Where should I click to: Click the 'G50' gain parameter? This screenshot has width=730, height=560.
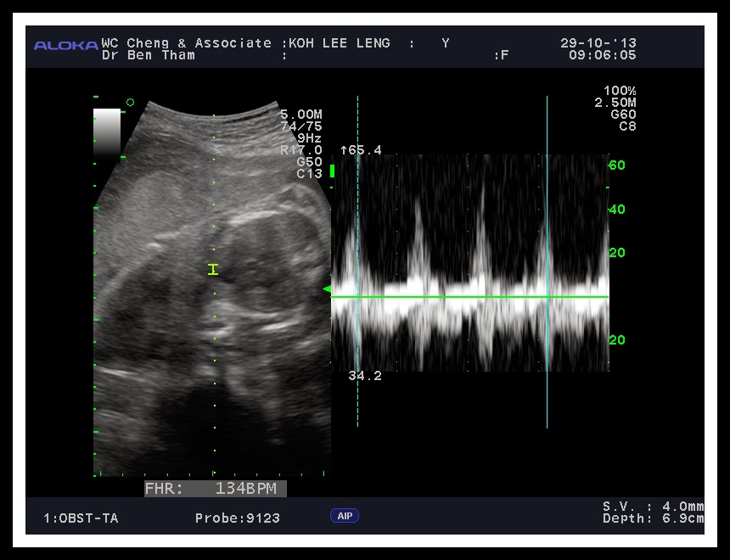coord(309,162)
